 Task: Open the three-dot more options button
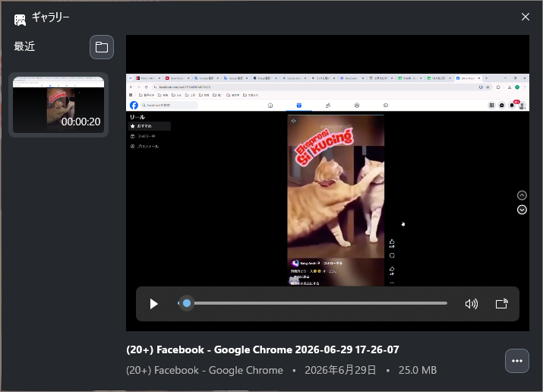pos(516,361)
